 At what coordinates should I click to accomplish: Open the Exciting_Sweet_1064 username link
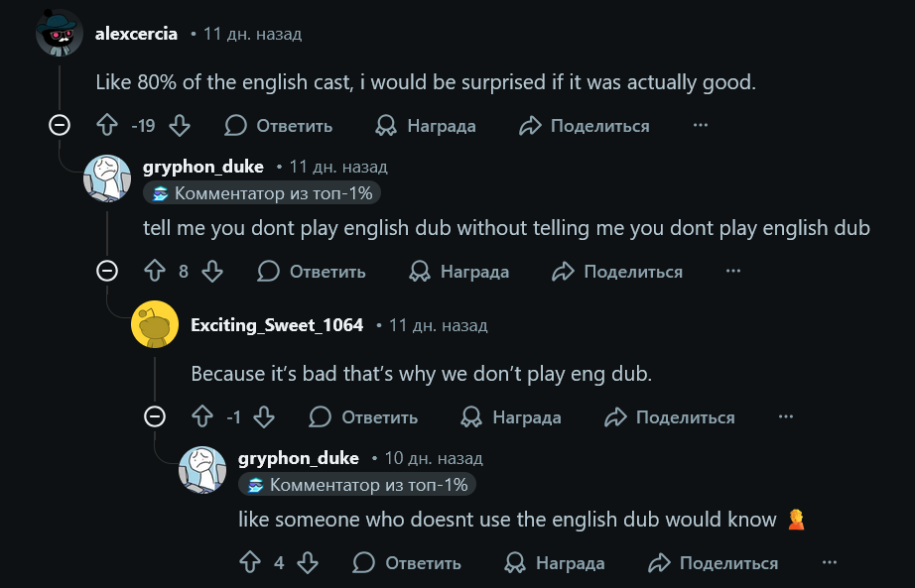point(277,325)
